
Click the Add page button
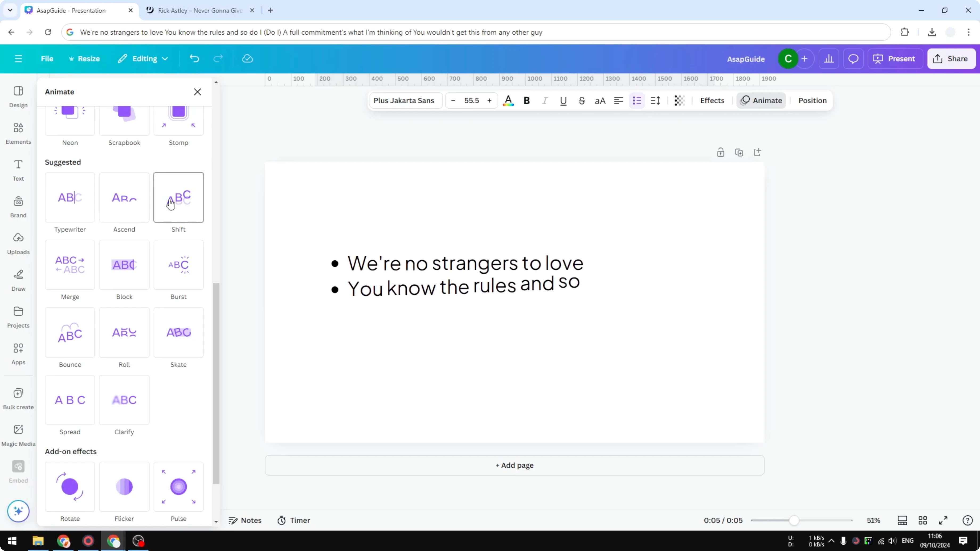(514, 465)
